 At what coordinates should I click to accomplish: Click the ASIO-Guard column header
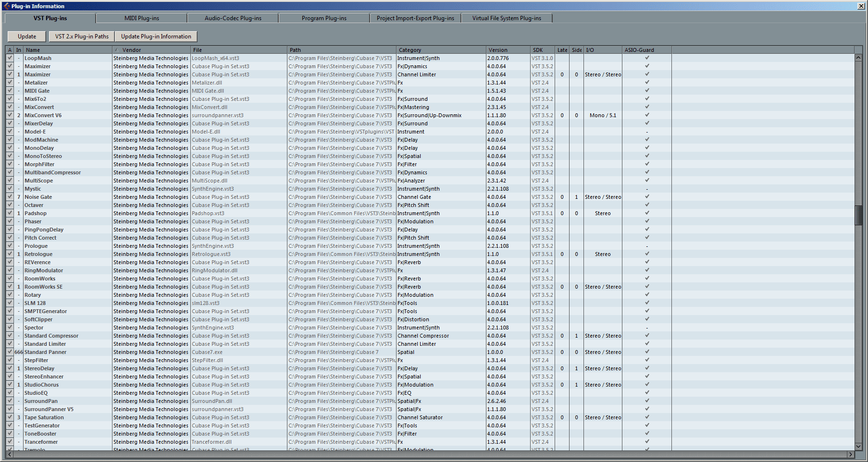tap(646, 50)
